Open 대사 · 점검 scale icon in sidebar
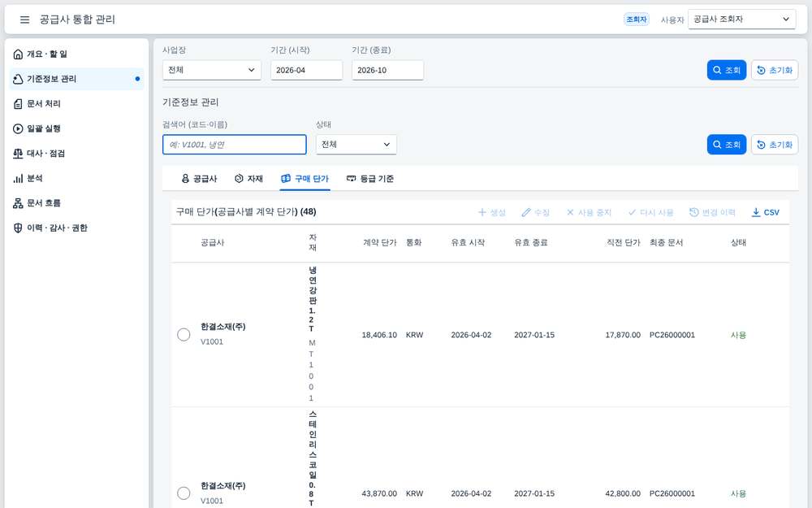 (x=18, y=154)
